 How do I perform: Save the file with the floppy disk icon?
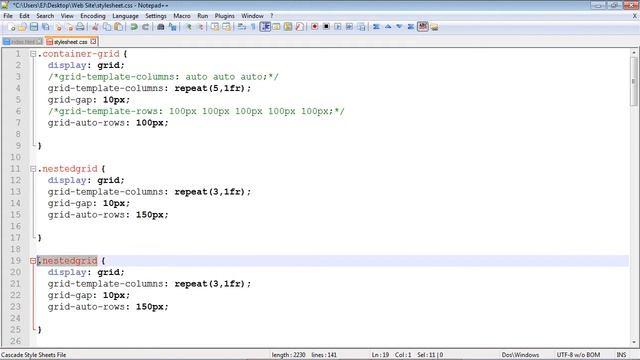34,27
